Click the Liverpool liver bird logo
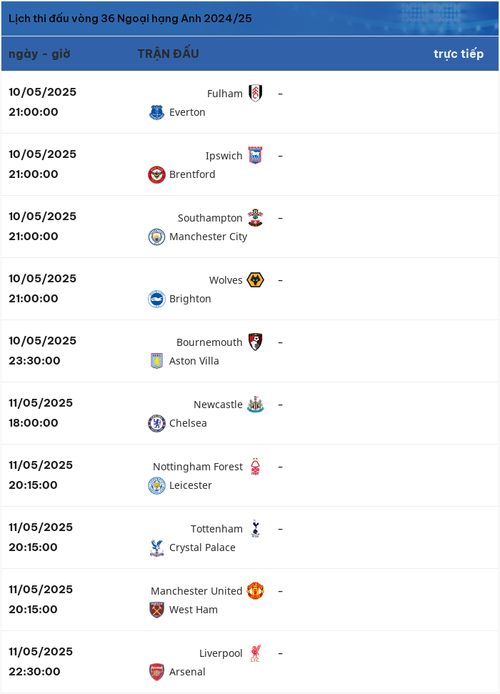 coord(255,653)
